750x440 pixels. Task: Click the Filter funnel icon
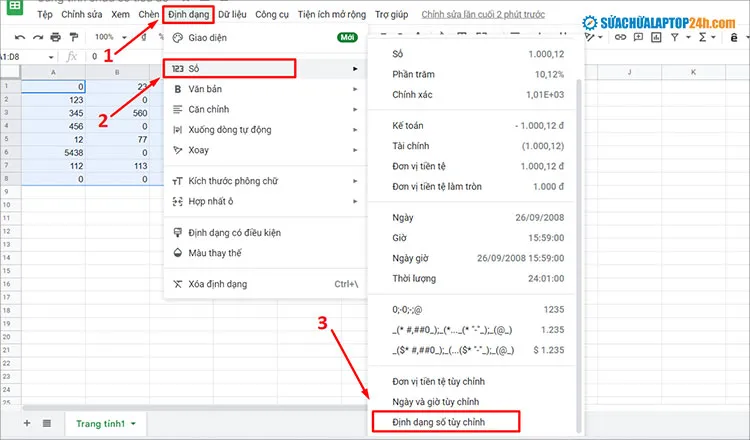(674, 37)
